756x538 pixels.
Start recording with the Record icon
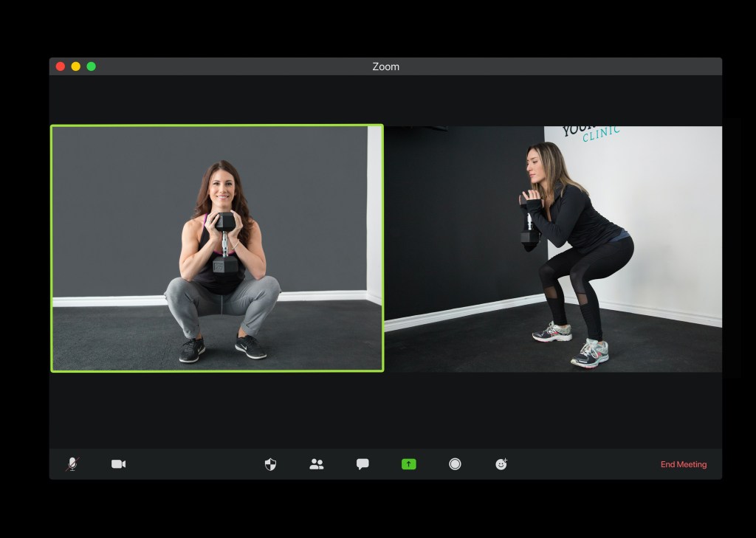coord(455,464)
